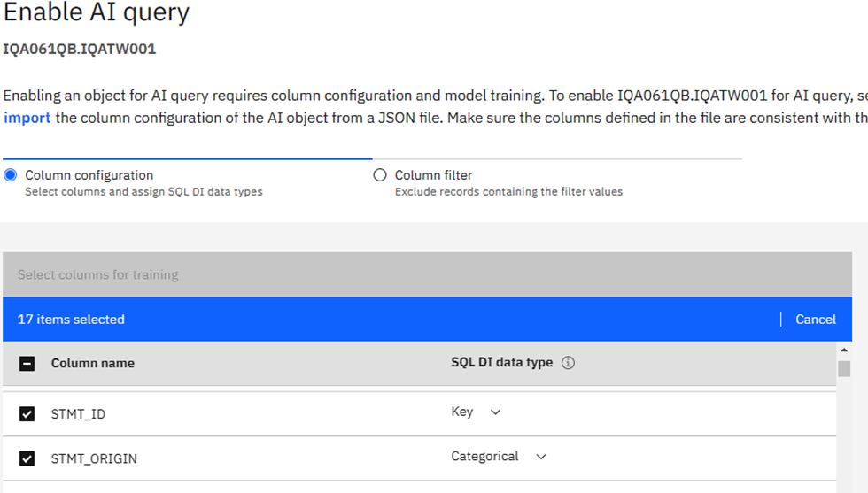Click the scrollbar up arrow of the table
868x493 pixels.
point(844,350)
